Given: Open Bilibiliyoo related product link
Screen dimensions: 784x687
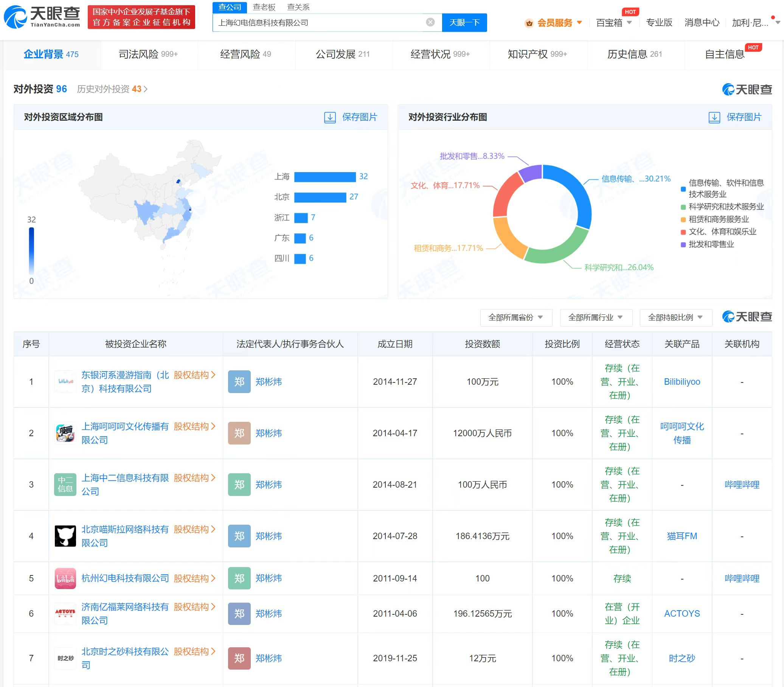Looking at the screenshot, I should point(682,381).
